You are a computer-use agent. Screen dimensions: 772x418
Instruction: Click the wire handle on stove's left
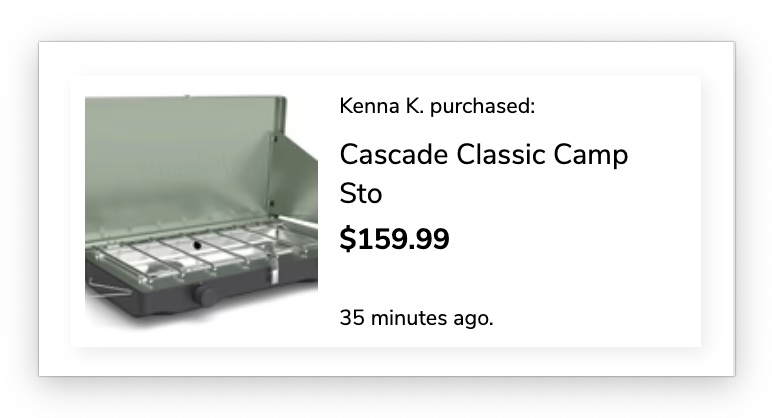point(100,288)
